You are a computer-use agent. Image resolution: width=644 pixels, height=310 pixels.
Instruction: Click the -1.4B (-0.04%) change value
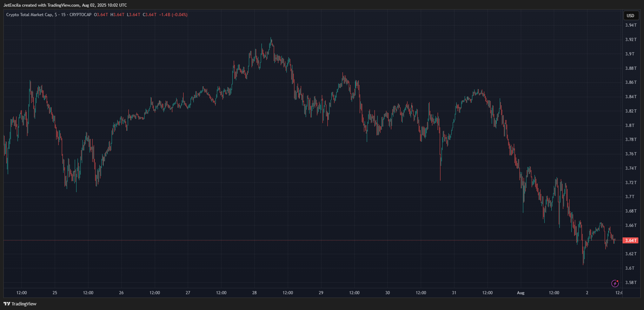173,15
